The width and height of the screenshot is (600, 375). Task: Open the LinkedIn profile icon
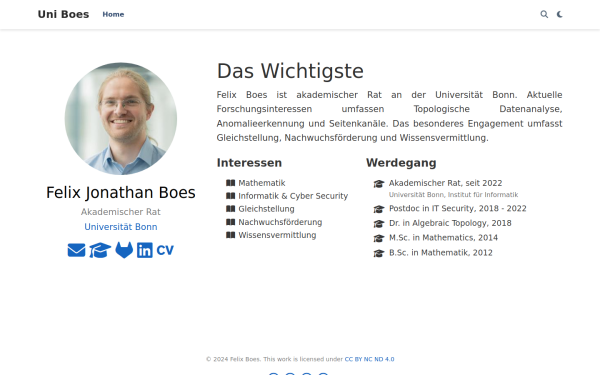click(x=145, y=250)
